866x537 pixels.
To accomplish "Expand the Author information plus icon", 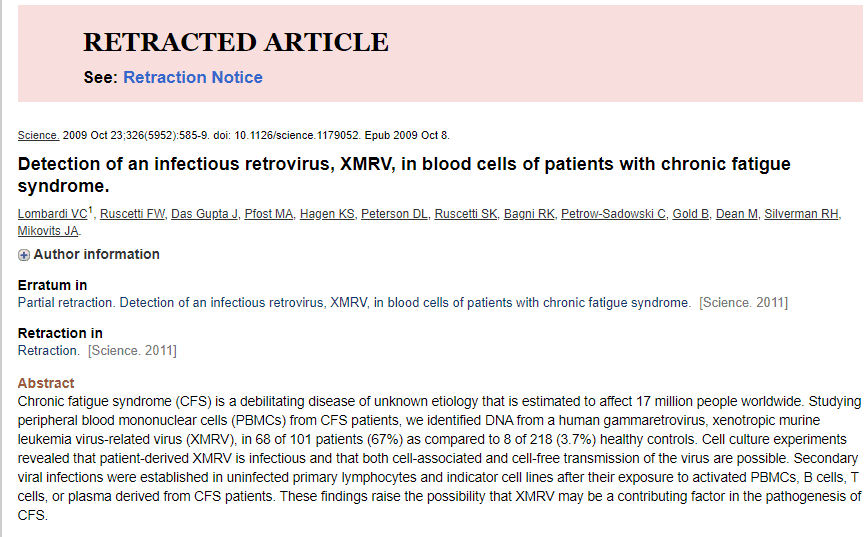I will (x=24, y=255).
